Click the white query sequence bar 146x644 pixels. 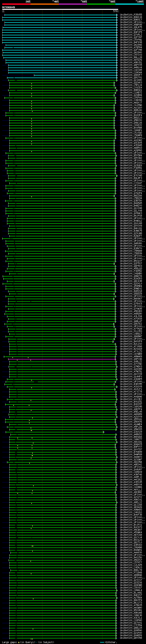point(60,9)
